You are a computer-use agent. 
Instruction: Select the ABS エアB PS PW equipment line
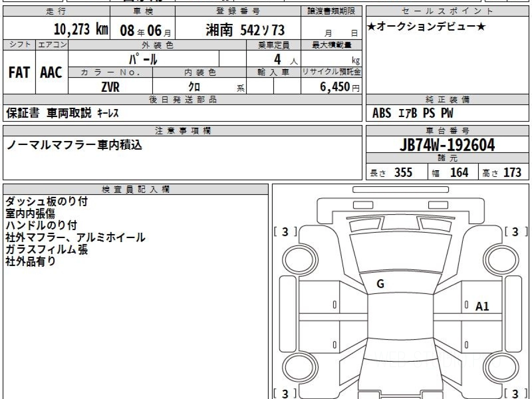[413, 113]
